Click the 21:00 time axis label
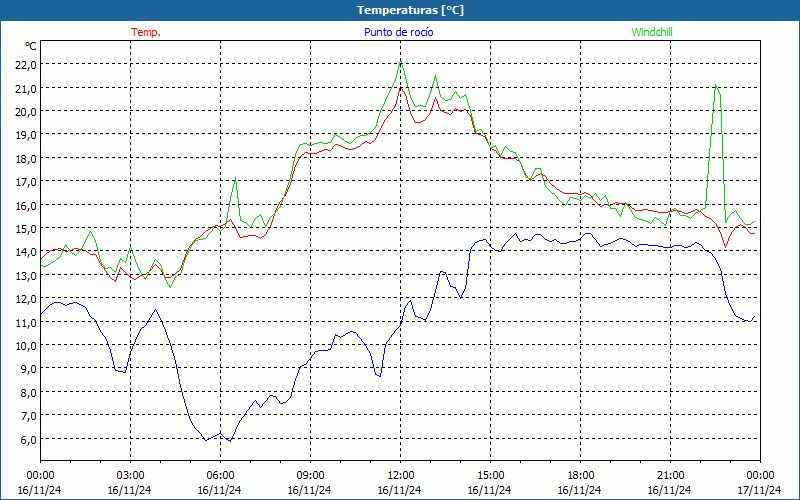800x500 pixels. point(670,476)
